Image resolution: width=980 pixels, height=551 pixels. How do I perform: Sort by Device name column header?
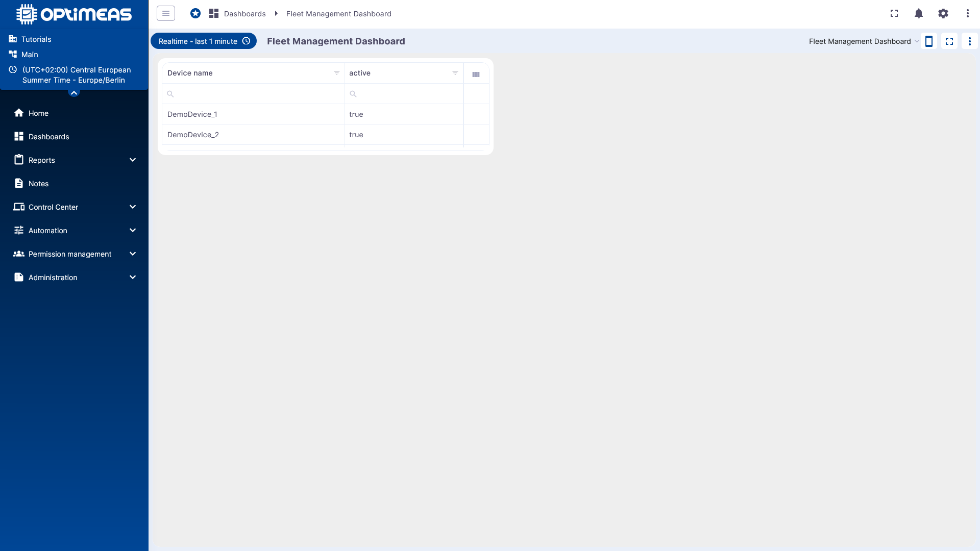click(190, 73)
